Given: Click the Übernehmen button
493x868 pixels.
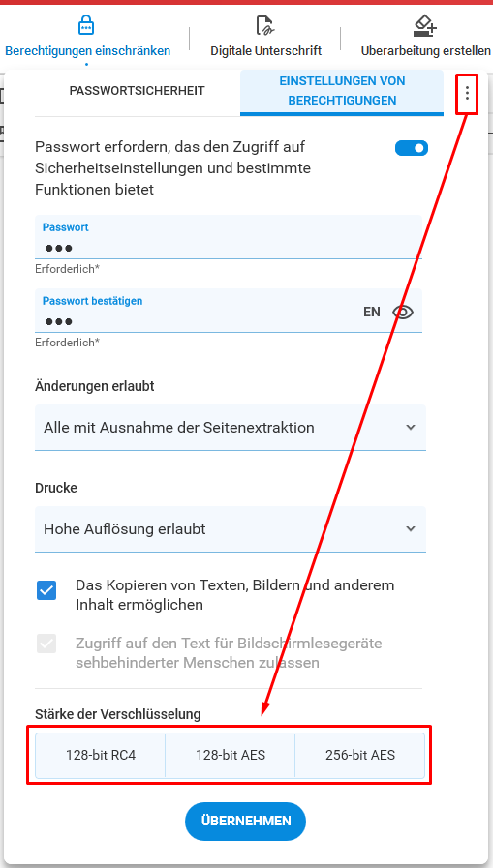Looking at the screenshot, I should click(x=245, y=821).
